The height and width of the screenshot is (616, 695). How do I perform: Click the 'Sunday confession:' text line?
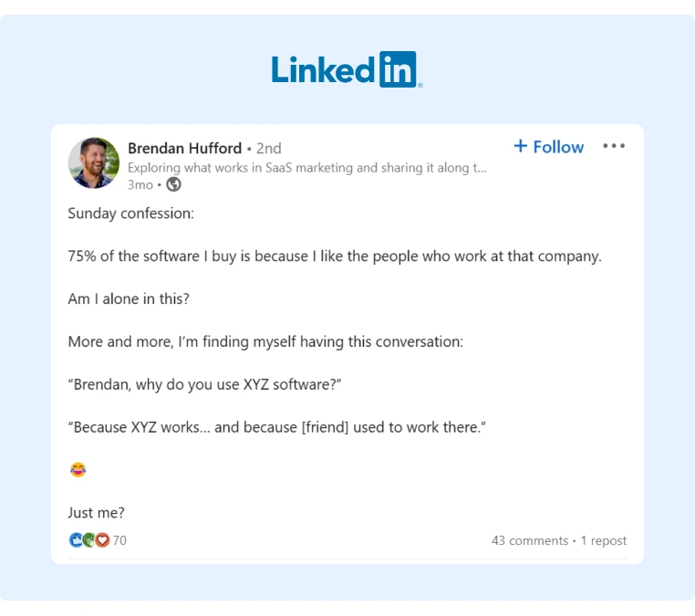click(x=130, y=214)
